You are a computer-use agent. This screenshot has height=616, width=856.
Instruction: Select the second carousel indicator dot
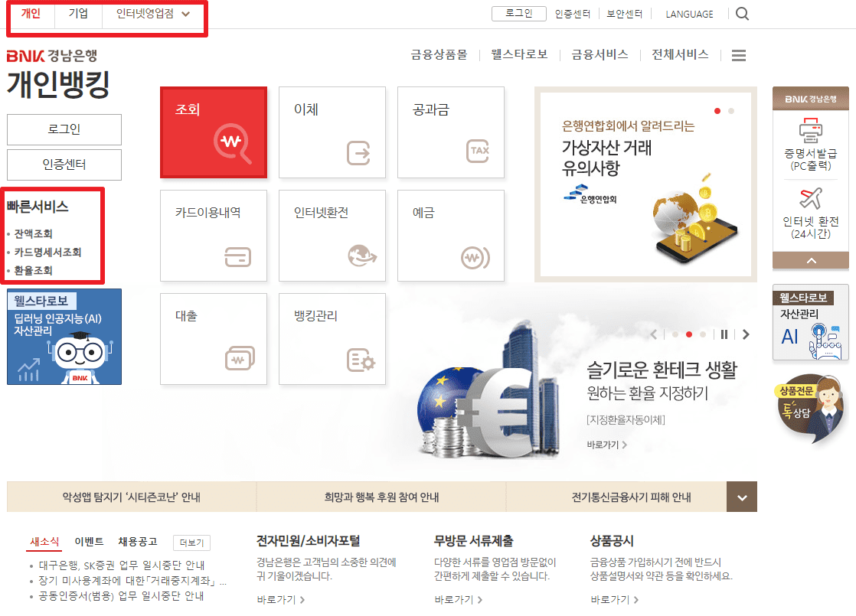[688, 334]
